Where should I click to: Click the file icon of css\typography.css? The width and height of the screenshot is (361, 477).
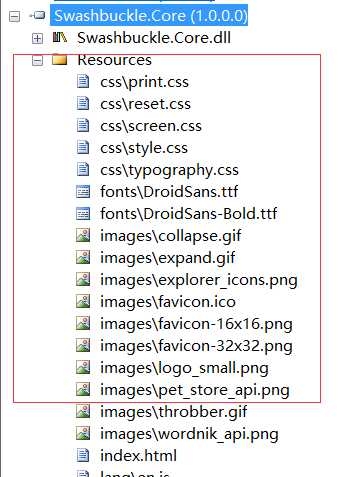pos(83,169)
